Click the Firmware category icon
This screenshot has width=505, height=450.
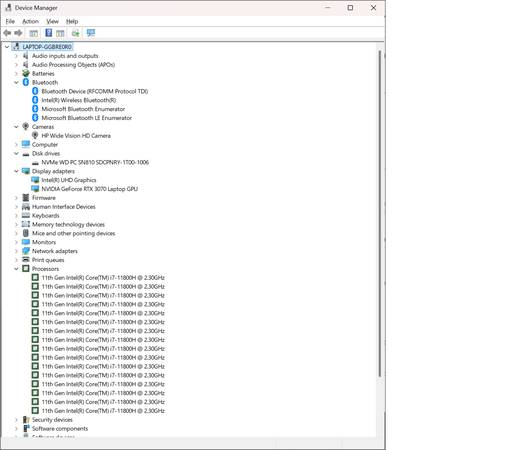(26, 198)
